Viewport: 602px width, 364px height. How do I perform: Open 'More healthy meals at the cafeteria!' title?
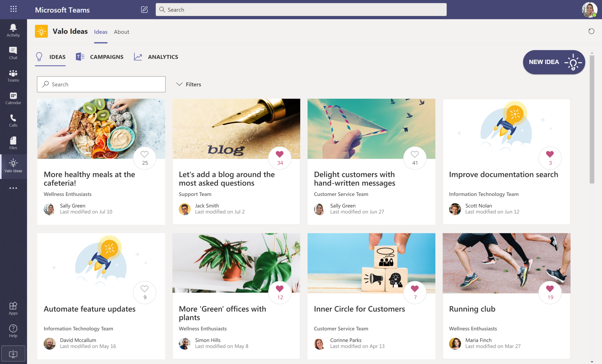[x=89, y=178]
